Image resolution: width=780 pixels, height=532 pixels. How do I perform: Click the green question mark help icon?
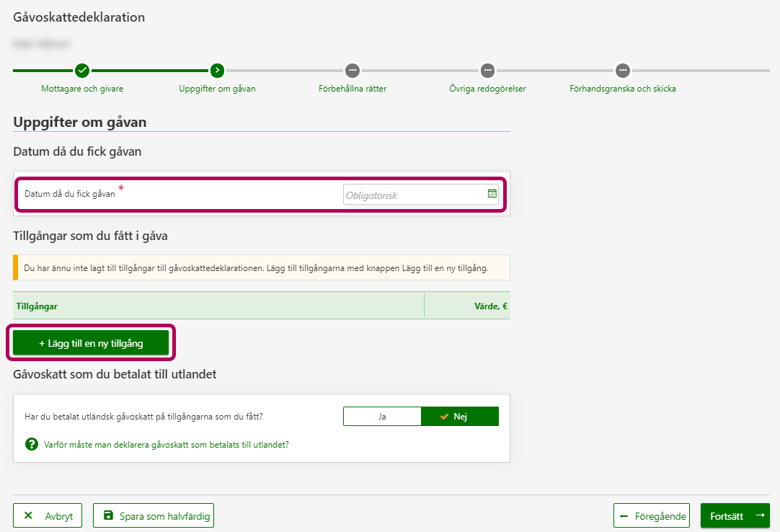pyautogui.click(x=32, y=444)
